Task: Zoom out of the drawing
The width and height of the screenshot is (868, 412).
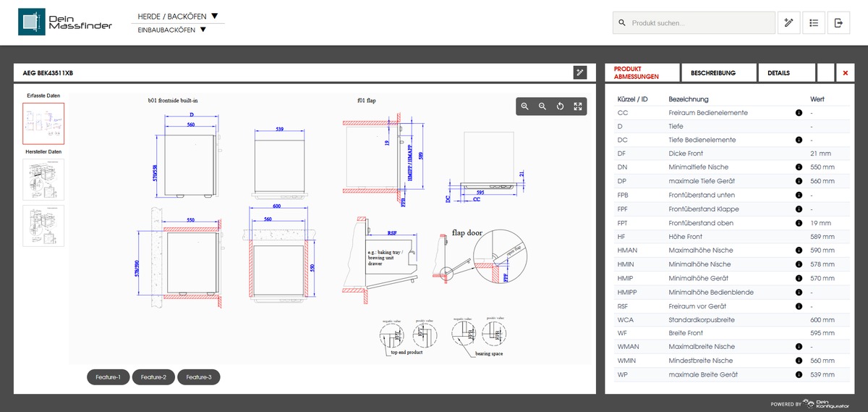Action: click(x=542, y=106)
